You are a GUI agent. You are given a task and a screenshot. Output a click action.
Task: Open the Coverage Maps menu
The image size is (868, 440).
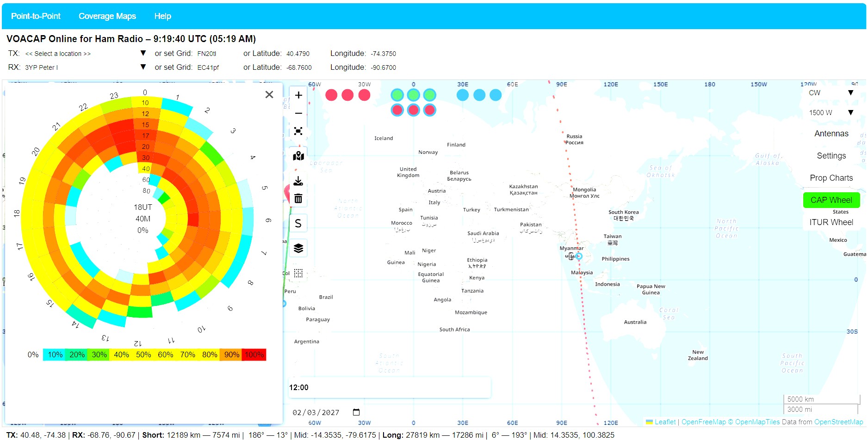point(107,16)
